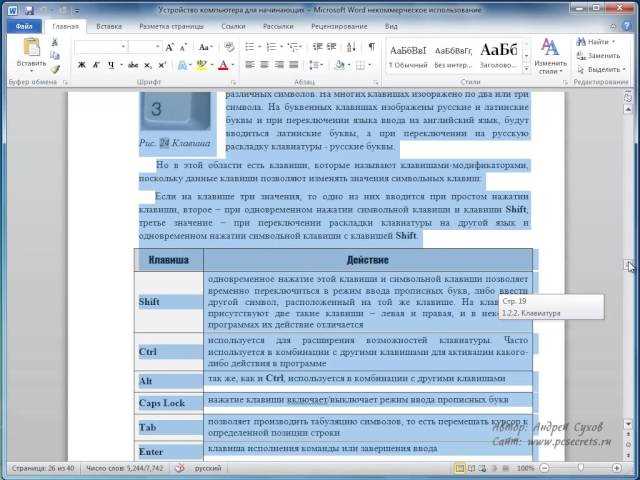Toggle paragraph marks display (¶)
This screenshot has width=640, height=480.
pyautogui.click(x=372, y=47)
